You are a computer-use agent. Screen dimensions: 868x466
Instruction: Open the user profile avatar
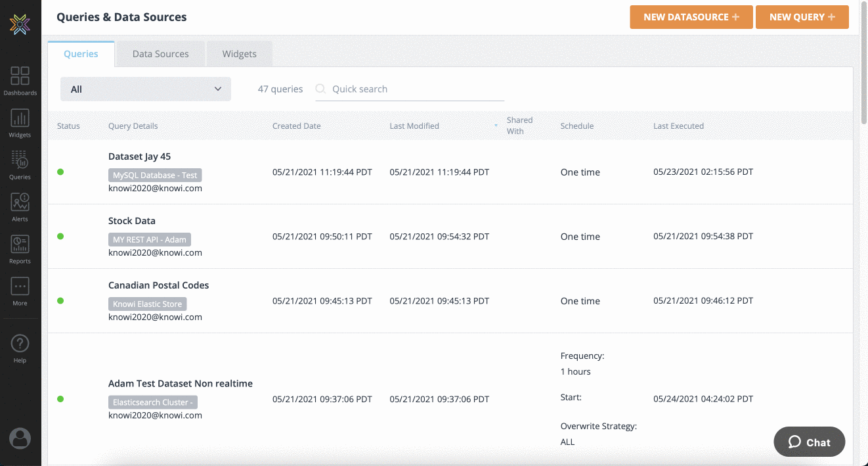tap(20, 438)
